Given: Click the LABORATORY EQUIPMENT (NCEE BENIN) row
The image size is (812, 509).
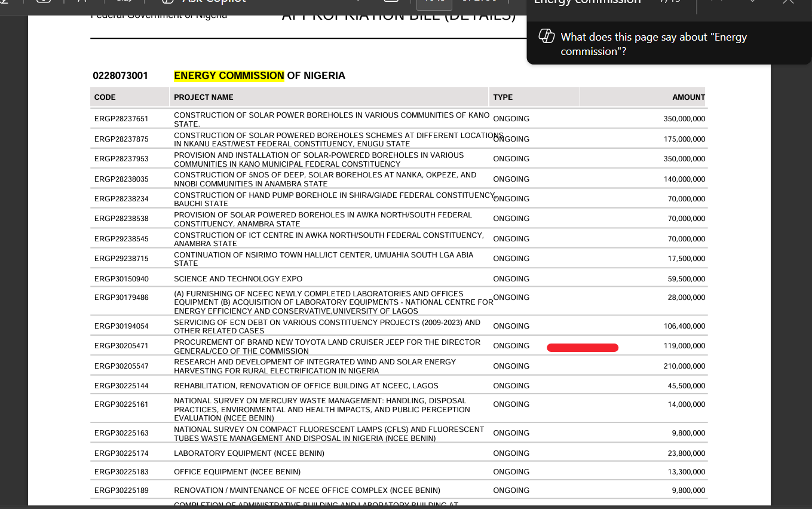Looking at the screenshot, I should 249,453.
